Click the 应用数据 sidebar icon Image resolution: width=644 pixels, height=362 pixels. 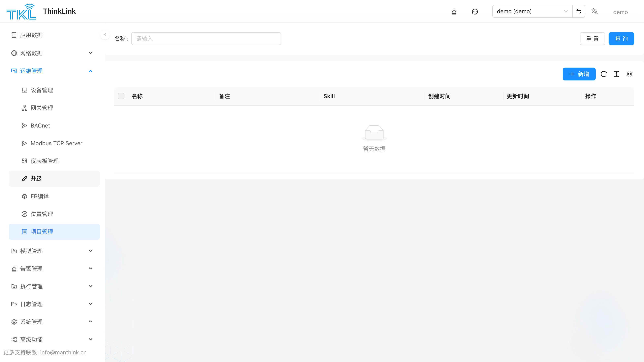(14, 35)
